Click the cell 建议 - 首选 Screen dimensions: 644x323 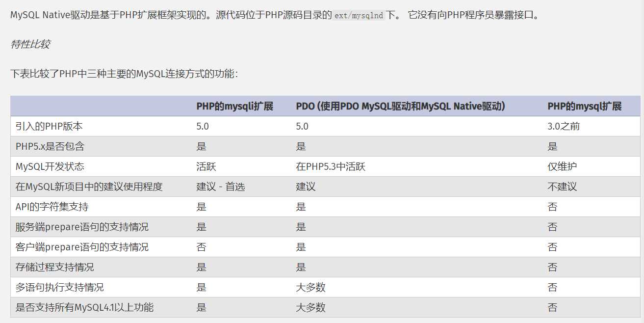point(220,187)
